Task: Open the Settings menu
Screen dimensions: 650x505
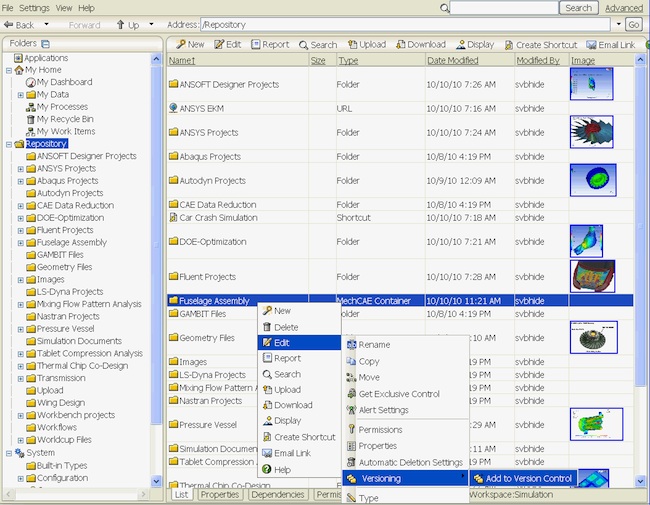Action: tap(34, 8)
